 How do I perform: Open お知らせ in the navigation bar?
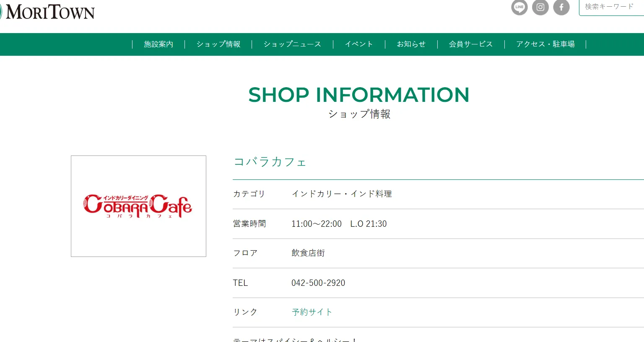[x=411, y=44]
